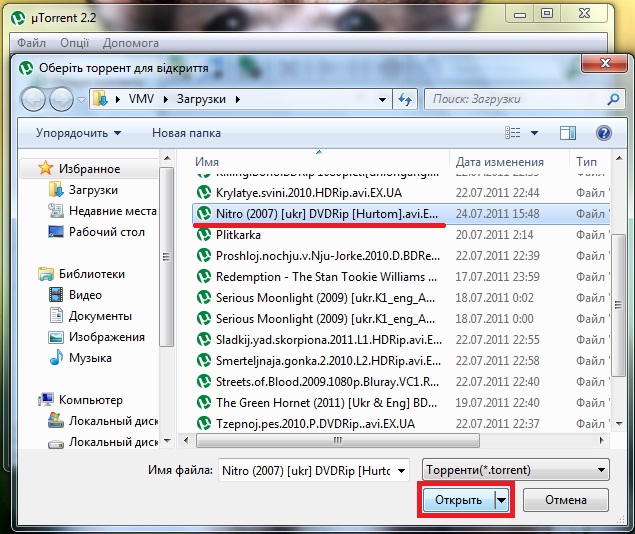This screenshot has height=534, width=635.
Task: Select the Tzepnoj.pes.2010 torrent file
Action: 401,423
